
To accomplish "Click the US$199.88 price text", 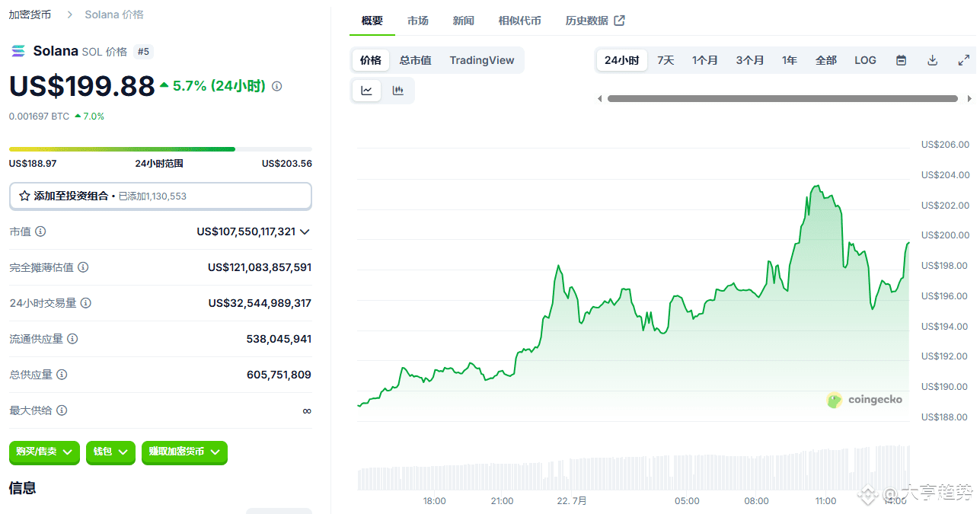I will tap(82, 86).
